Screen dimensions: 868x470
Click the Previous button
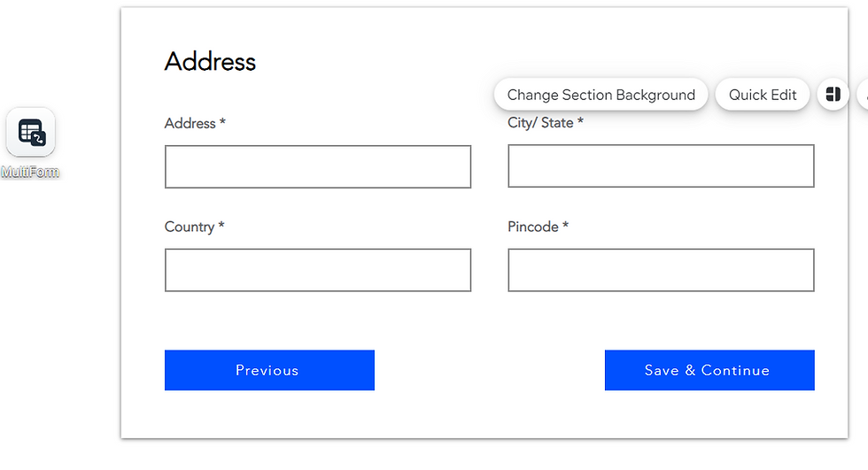[269, 370]
